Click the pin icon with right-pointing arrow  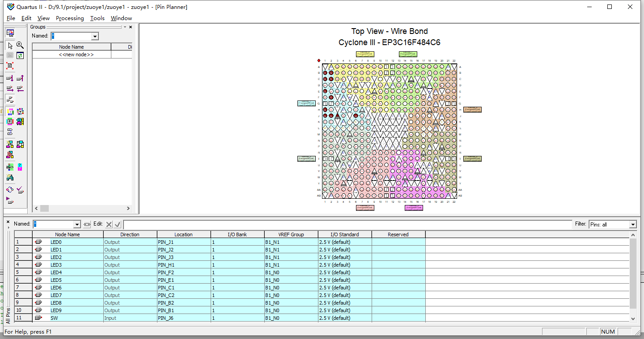(10, 88)
